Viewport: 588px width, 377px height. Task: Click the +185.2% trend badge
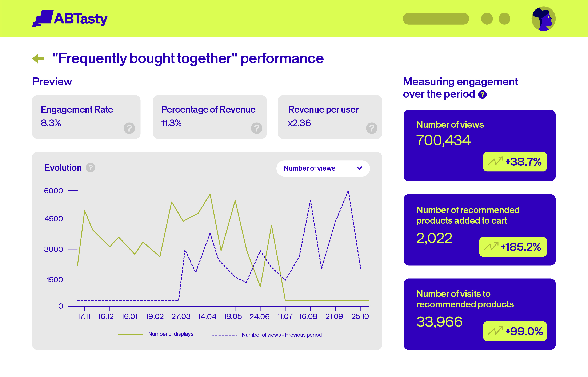pos(513,247)
